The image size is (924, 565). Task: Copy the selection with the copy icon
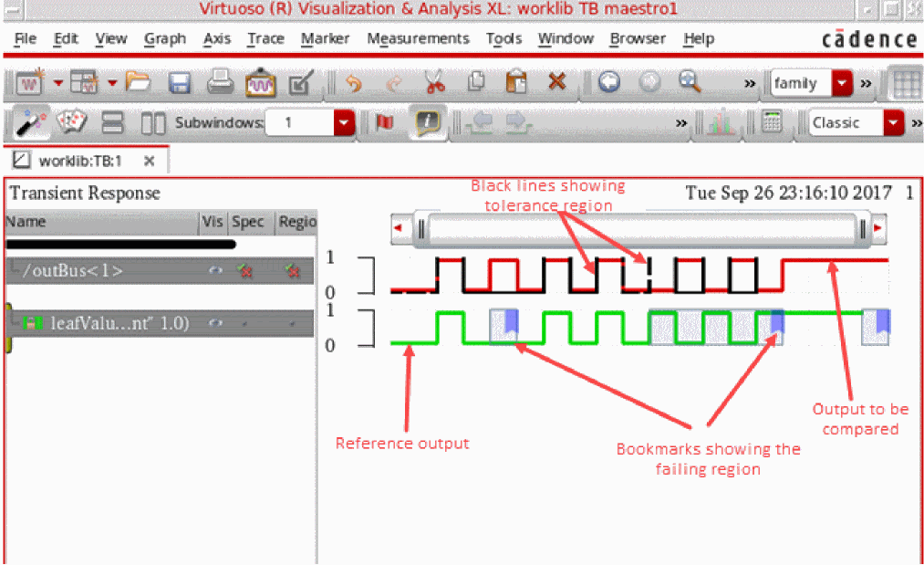[476, 82]
